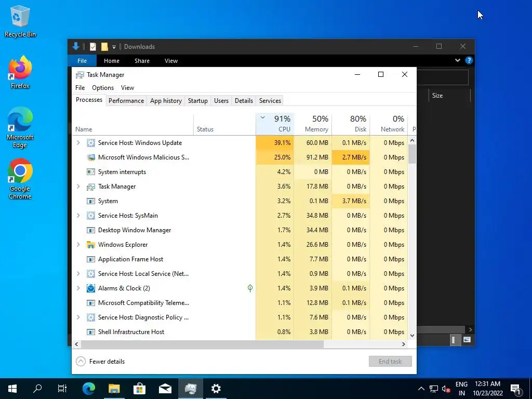Click Fewer details button
532x399 pixels.
pos(100,362)
